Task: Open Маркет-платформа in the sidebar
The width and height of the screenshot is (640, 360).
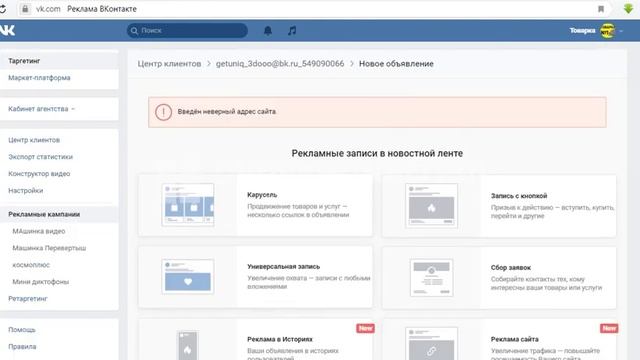Action: [39, 78]
